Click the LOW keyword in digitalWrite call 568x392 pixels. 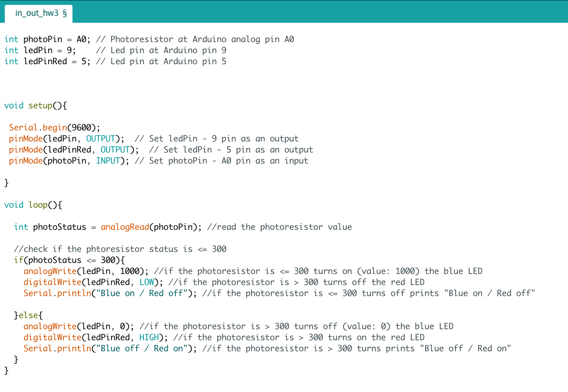[147, 282]
